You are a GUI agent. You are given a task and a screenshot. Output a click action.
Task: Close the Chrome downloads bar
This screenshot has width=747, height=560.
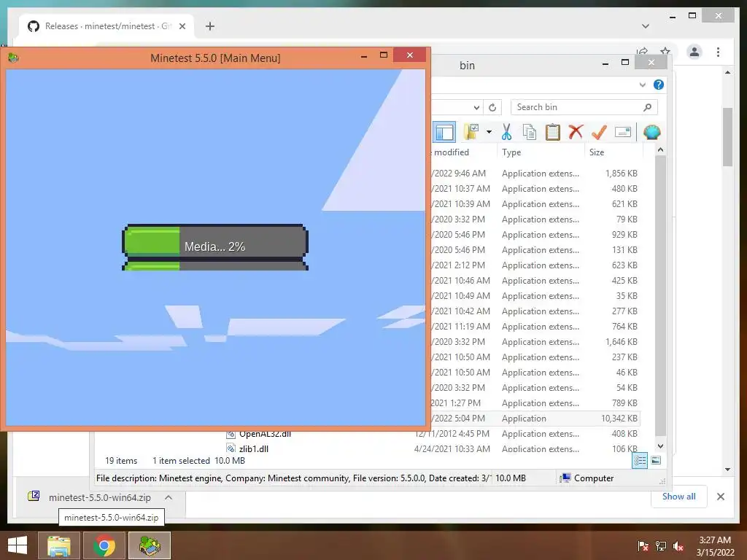[x=720, y=496]
